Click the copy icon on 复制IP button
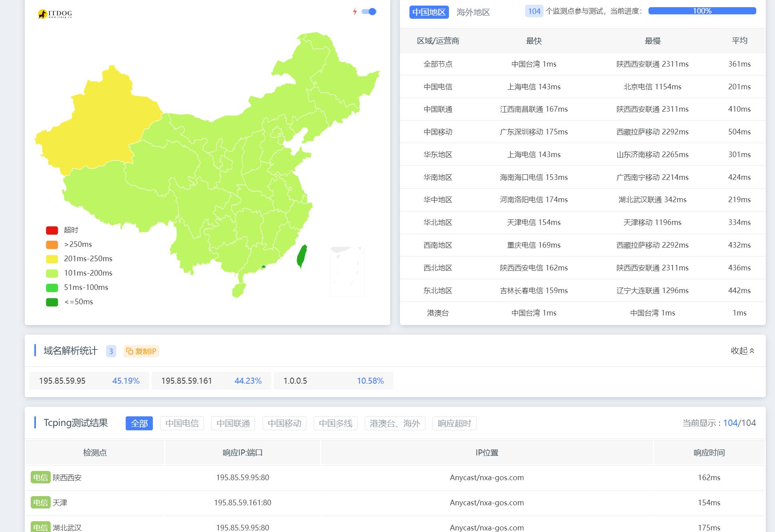775x532 pixels. (130, 351)
